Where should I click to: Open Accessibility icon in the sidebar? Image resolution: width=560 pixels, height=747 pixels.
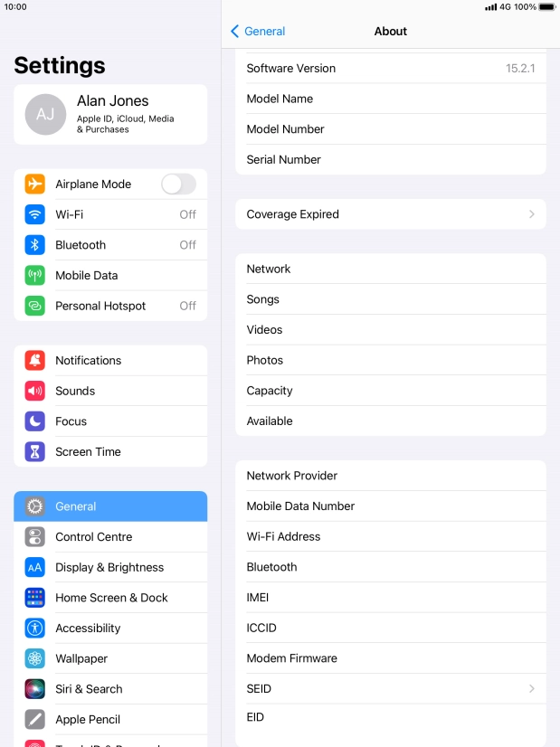(34, 628)
